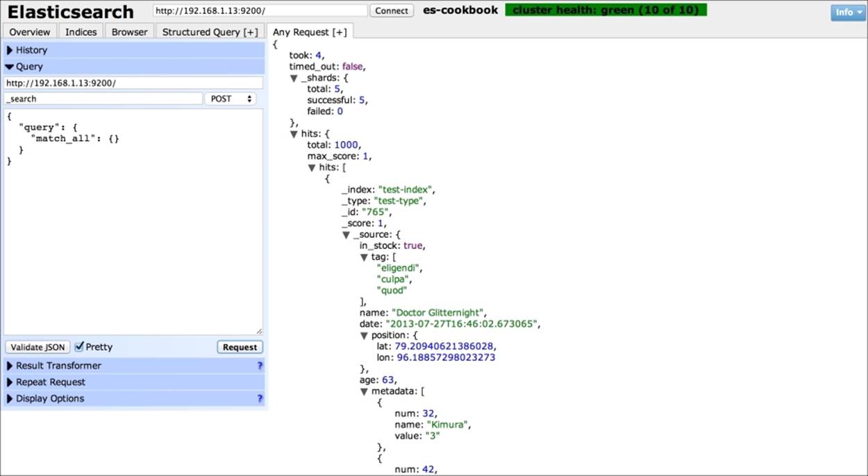This screenshot has height=476, width=868.
Task: Click the Result Transformer help question mark
Action: tap(260, 366)
